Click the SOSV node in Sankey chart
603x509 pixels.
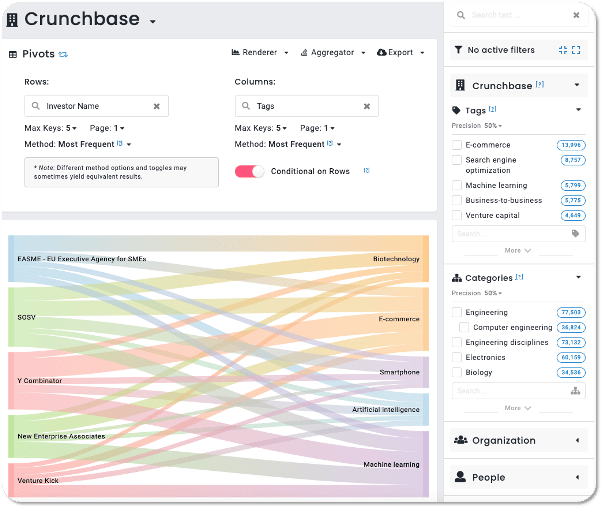(x=11, y=317)
